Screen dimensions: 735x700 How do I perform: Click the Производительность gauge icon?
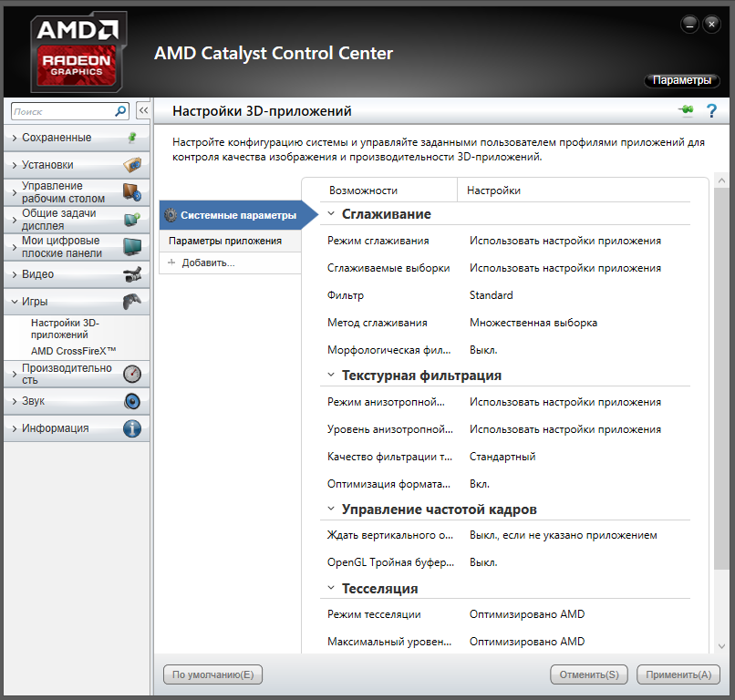pos(132,374)
